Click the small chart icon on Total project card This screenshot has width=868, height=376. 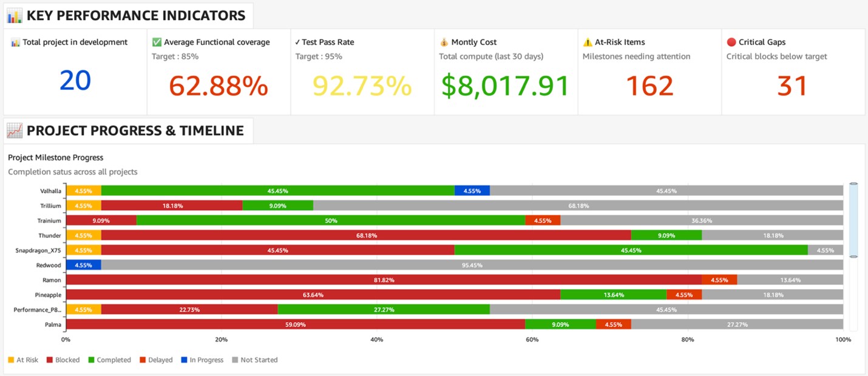(x=15, y=43)
